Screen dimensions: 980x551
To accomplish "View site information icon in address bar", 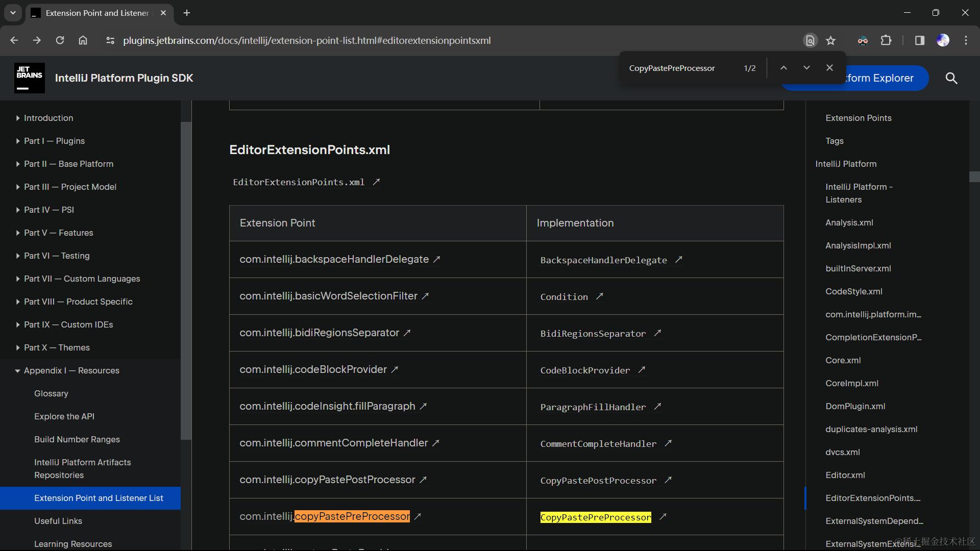I will tap(110, 40).
